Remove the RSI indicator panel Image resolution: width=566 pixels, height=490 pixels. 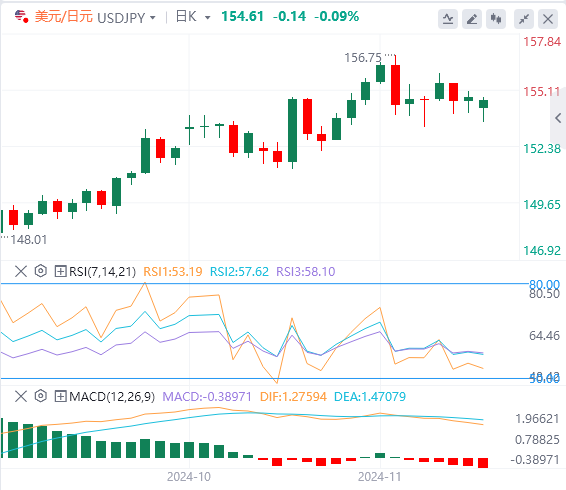click(21, 271)
